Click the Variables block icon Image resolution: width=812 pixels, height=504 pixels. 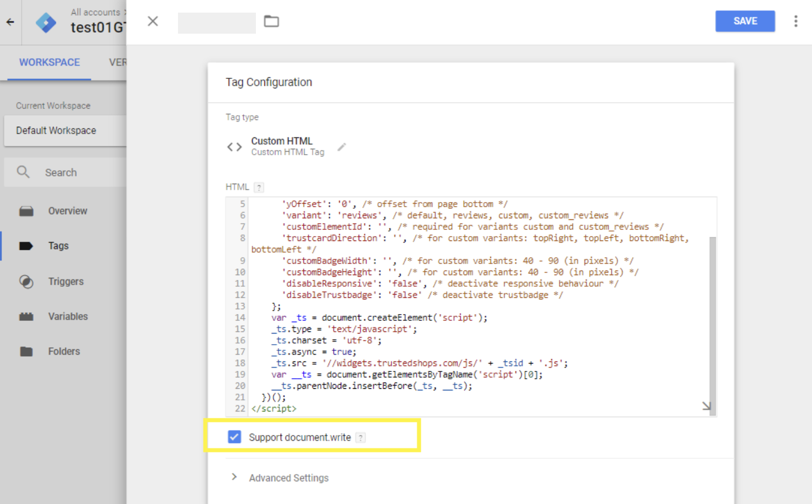26,317
